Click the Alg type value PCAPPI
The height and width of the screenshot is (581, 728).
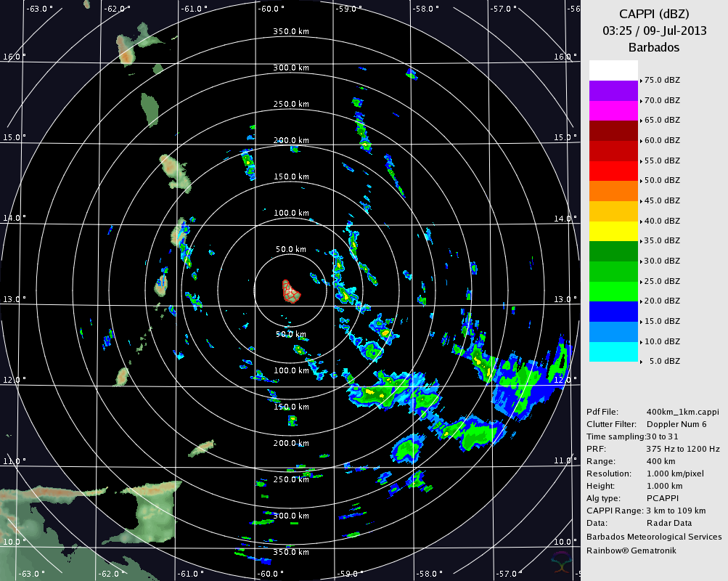(x=663, y=498)
